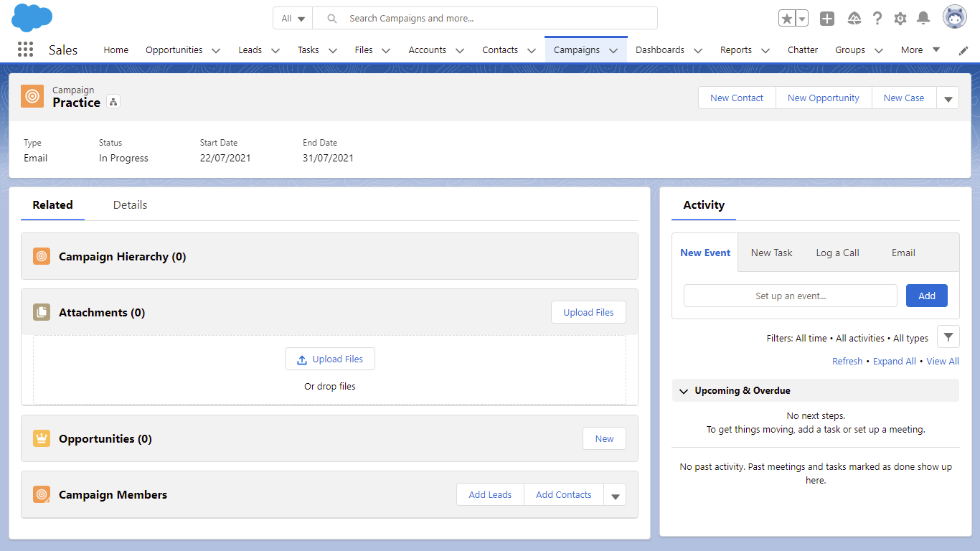Click the View All activity link
This screenshot has height=551, width=980.
(943, 362)
